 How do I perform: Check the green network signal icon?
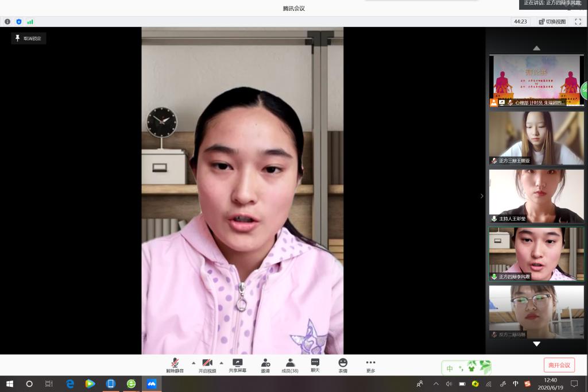point(30,22)
